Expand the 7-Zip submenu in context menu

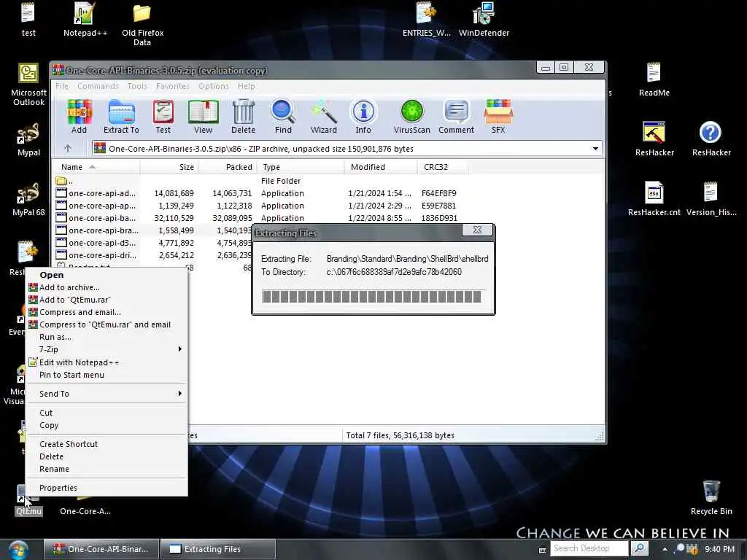tap(105, 349)
